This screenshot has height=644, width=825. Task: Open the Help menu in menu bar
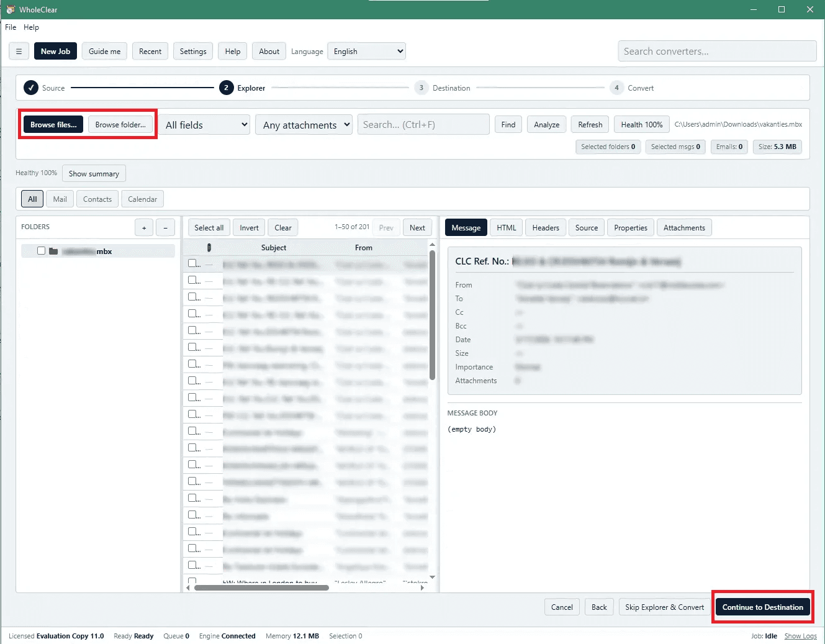coord(31,27)
